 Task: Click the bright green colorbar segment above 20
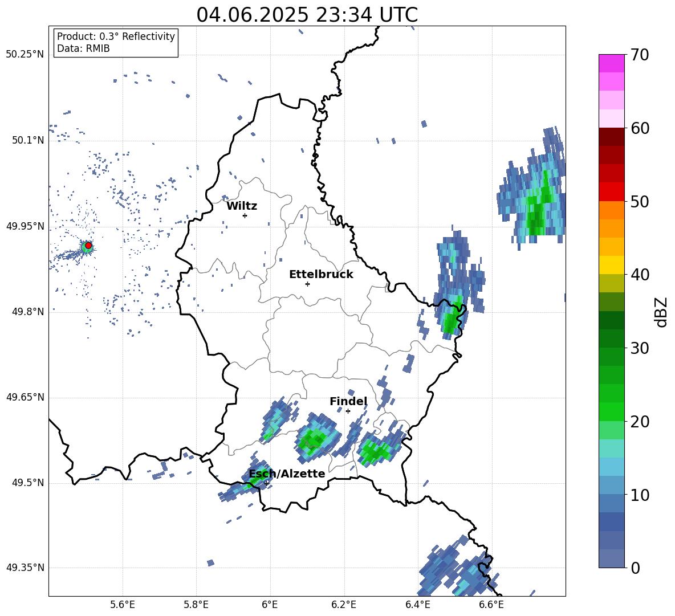[x=611, y=411]
